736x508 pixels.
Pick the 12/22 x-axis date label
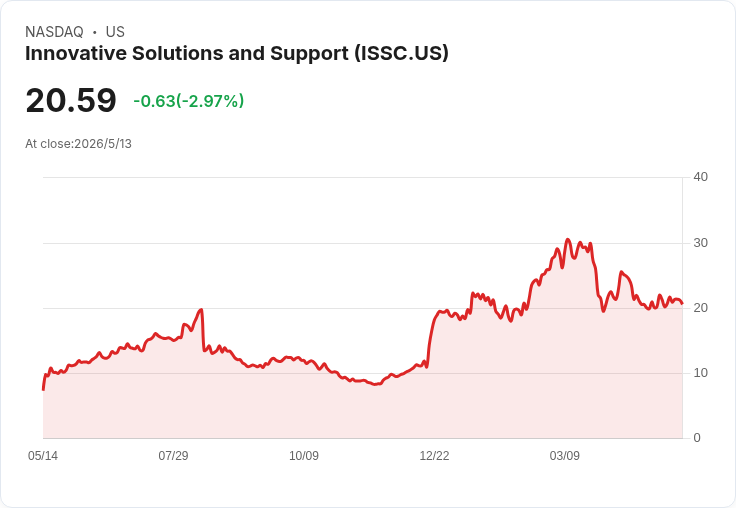pyautogui.click(x=434, y=455)
